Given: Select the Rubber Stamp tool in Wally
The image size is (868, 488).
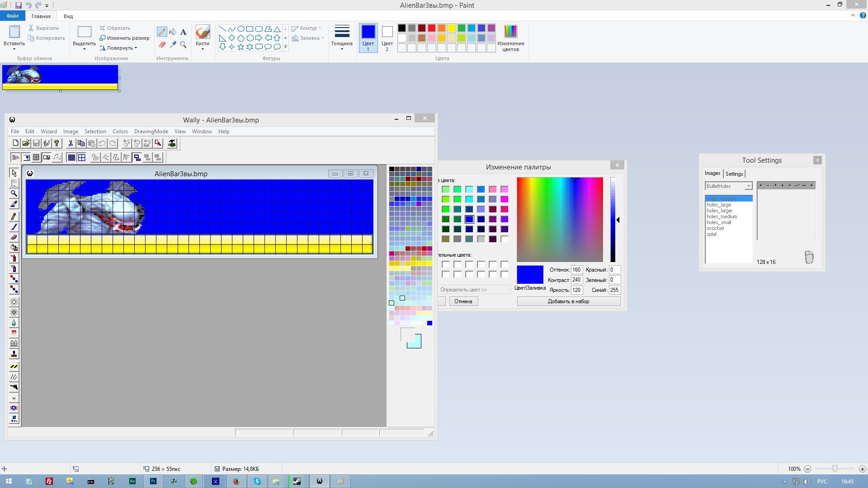Looking at the screenshot, I should coord(14,354).
